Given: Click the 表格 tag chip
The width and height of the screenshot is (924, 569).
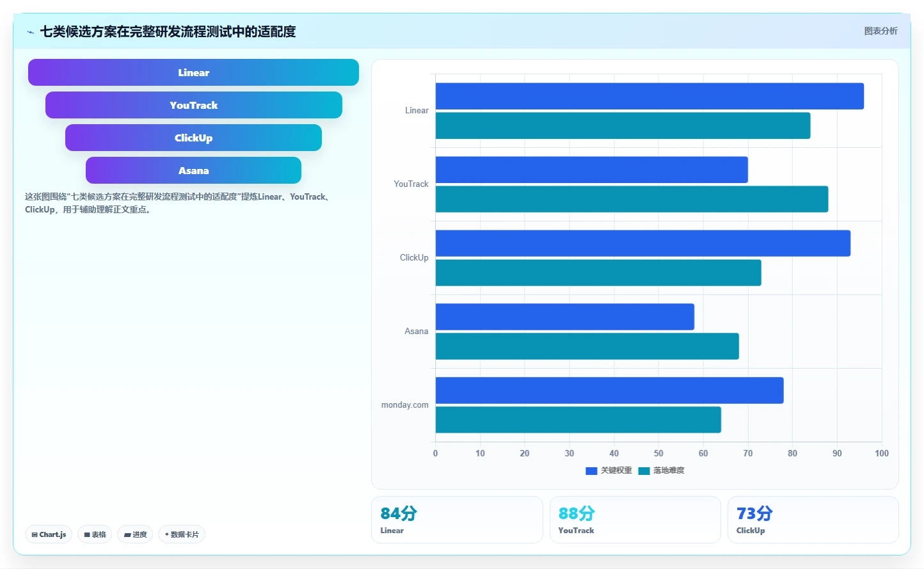Looking at the screenshot, I should point(95,534).
